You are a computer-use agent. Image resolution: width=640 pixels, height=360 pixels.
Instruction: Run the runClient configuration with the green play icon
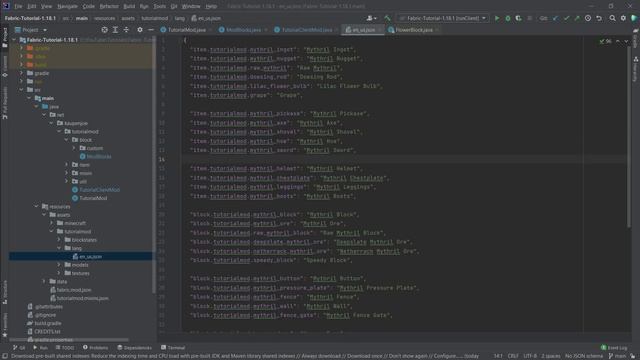coord(497,18)
